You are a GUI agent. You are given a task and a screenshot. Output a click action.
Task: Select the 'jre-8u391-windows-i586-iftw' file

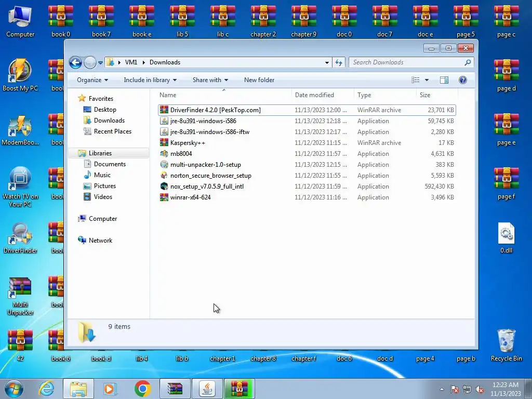pos(307,131)
